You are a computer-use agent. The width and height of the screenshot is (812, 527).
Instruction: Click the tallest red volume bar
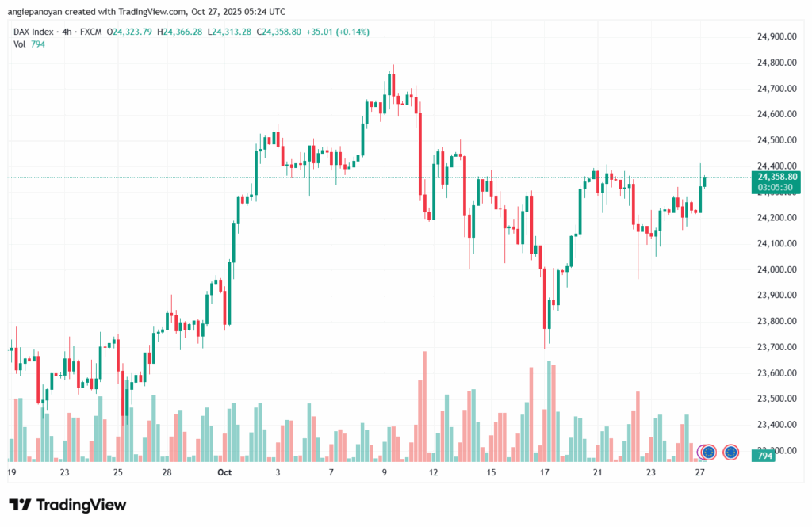pyautogui.click(x=425, y=406)
